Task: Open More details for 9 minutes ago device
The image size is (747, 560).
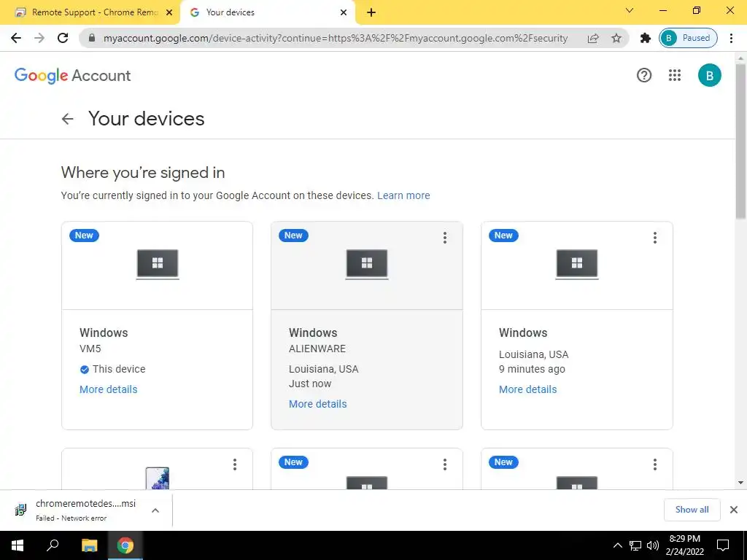Action: pos(528,389)
